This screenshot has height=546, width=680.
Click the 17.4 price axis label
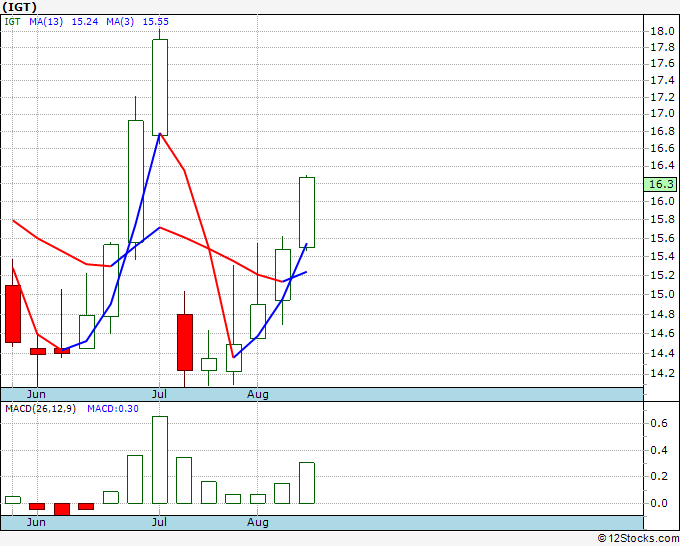(662, 80)
